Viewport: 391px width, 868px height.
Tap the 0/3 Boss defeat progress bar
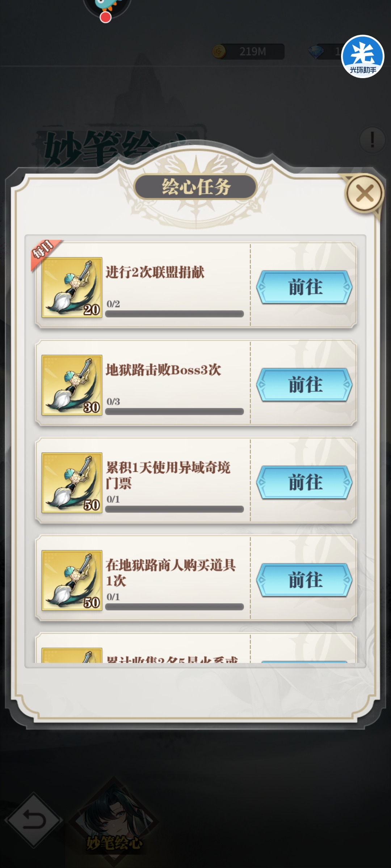click(175, 412)
